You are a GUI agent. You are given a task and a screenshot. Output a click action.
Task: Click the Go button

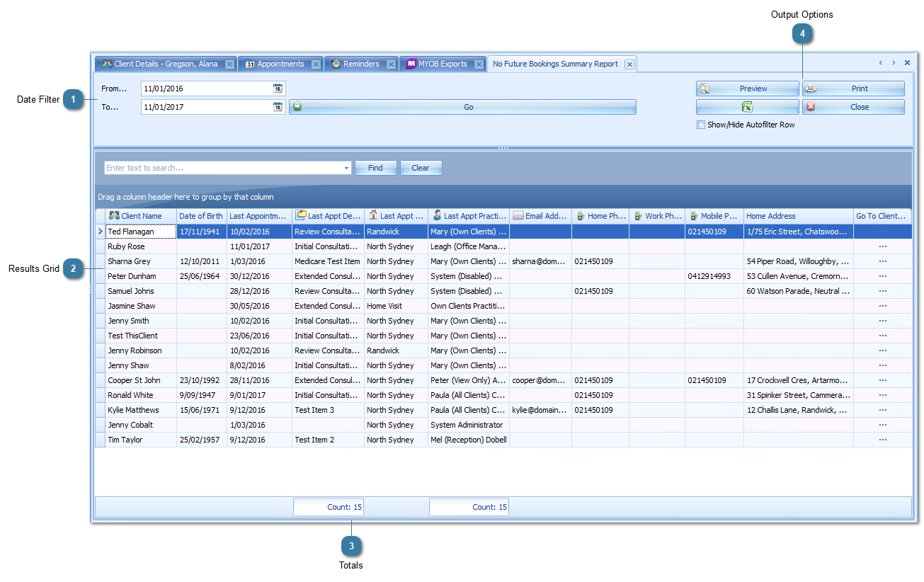click(462, 107)
